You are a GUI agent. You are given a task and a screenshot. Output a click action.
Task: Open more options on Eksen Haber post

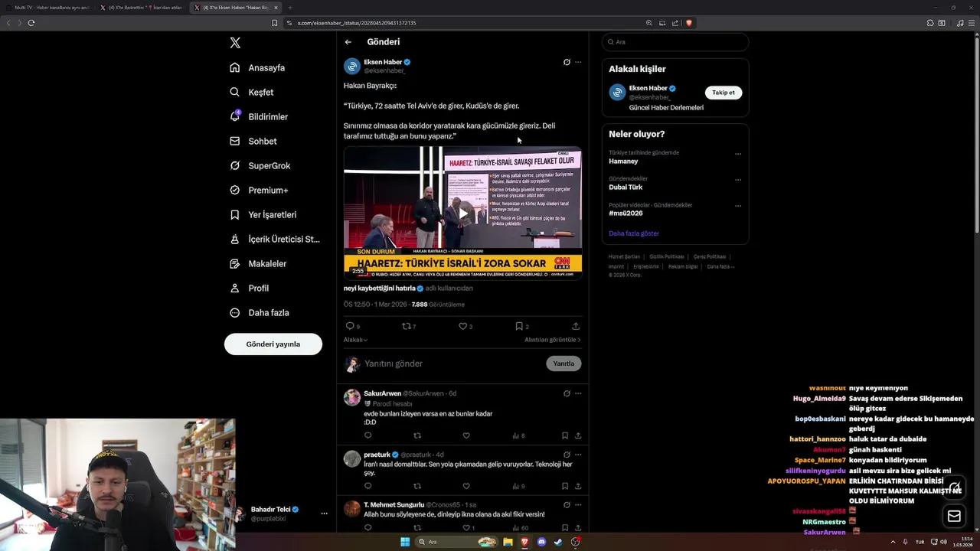pos(578,62)
